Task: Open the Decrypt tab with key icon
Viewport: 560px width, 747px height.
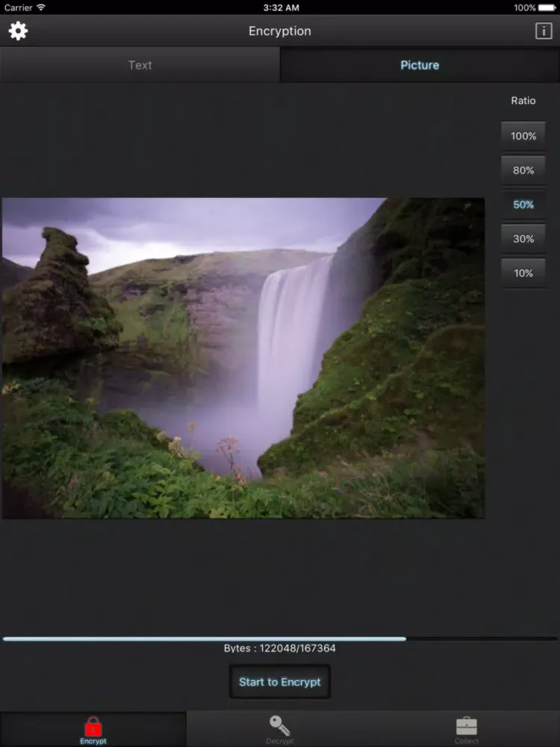Action: click(280, 730)
